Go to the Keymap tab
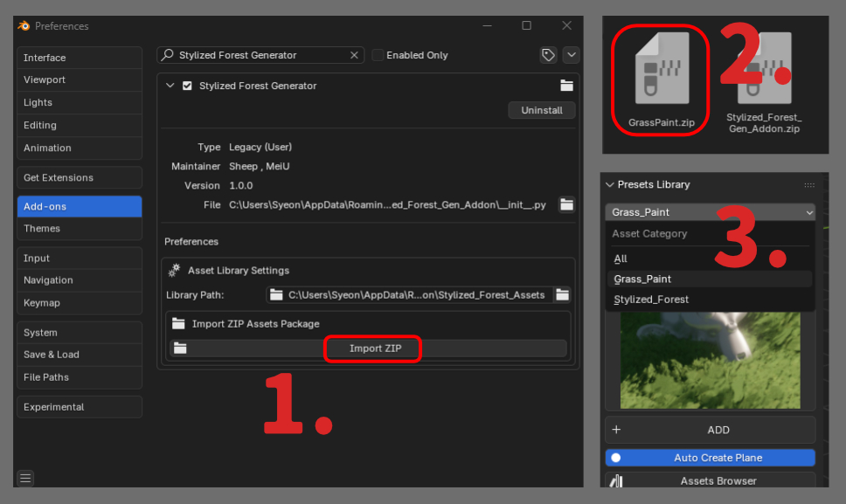846x504 pixels. [80, 303]
